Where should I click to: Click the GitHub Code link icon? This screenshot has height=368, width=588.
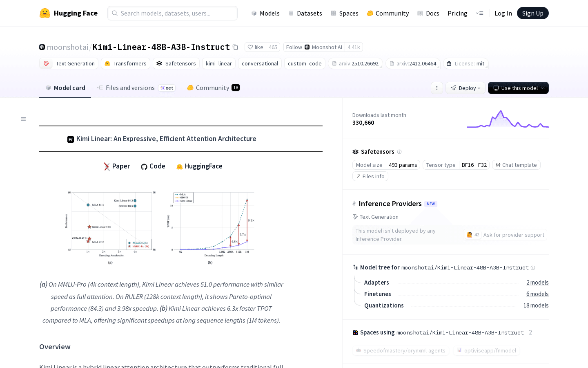(144, 166)
